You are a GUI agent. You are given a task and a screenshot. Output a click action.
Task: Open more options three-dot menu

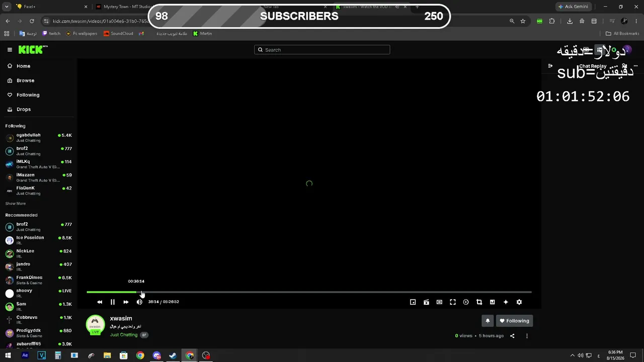[527, 336]
